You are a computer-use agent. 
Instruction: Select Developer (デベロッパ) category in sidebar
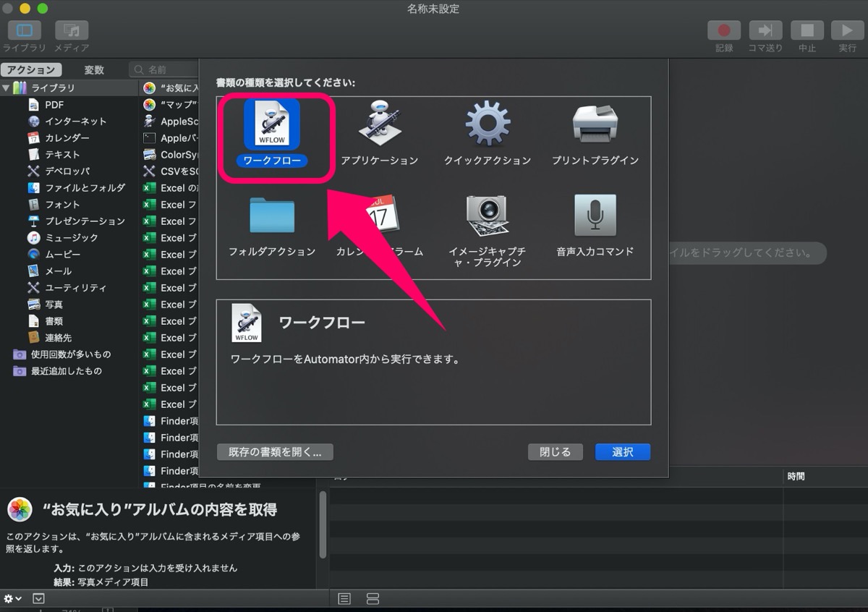67,171
